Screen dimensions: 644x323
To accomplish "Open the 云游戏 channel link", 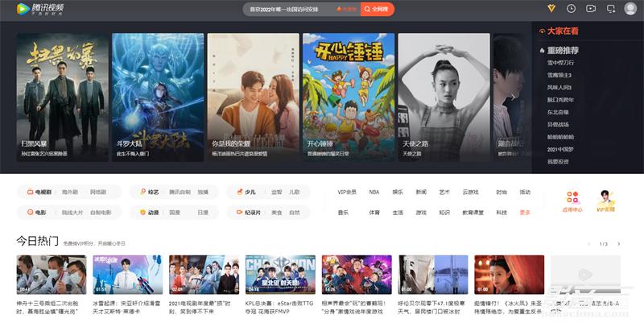I will [x=470, y=192].
